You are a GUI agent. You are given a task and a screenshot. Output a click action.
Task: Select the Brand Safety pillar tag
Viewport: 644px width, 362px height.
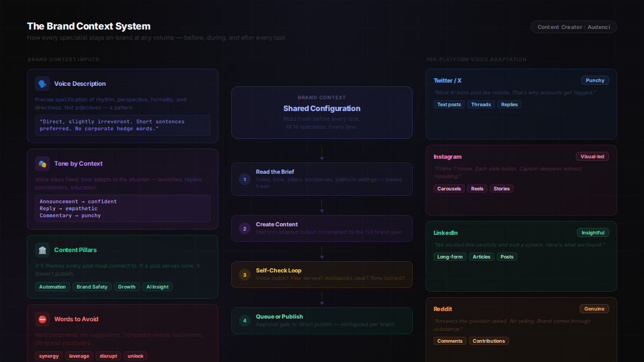(x=92, y=287)
